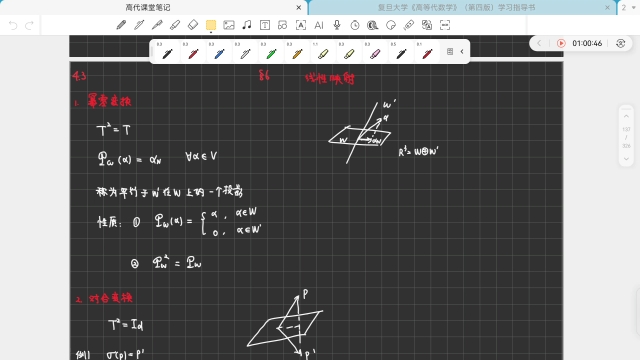The image size is (640, 360).
Task: Choose the pink 0.3 highlighter preset
Action: (x=376, y=51)
